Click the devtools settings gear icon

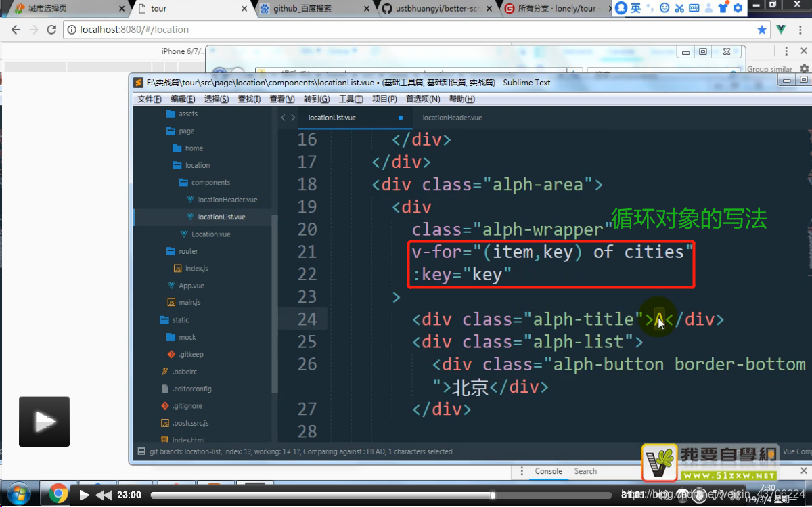804,68
